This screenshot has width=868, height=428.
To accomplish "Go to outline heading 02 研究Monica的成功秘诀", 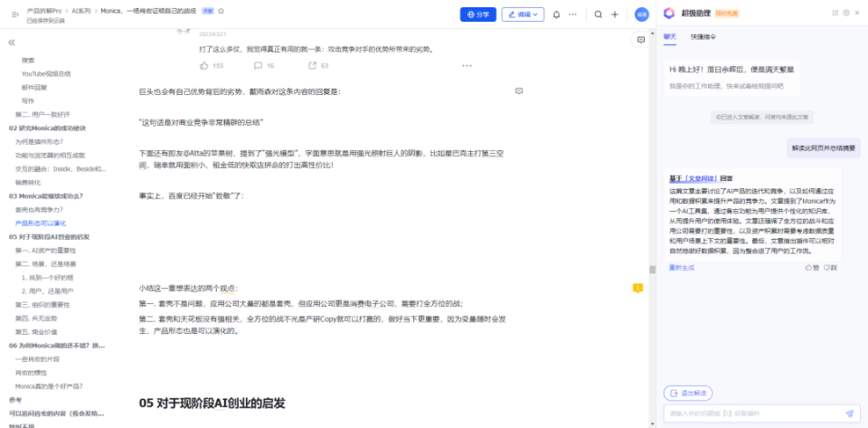I will tap(48, 128).
